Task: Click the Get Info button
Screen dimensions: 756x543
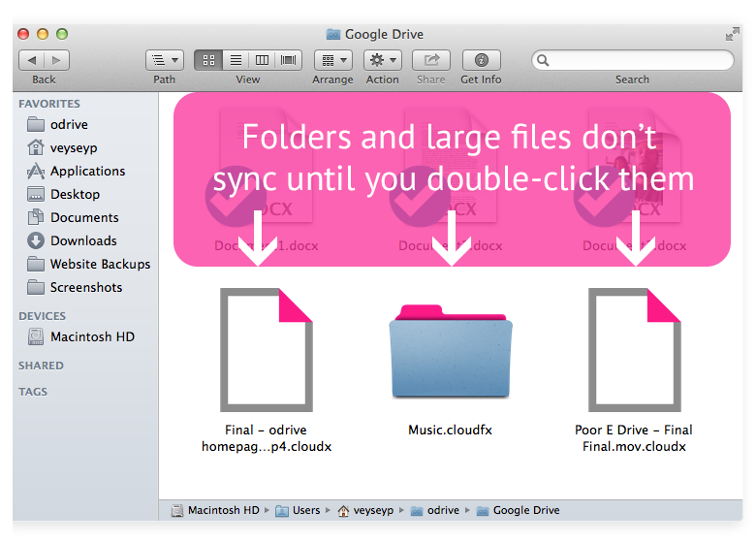Action: pos(481,60)
